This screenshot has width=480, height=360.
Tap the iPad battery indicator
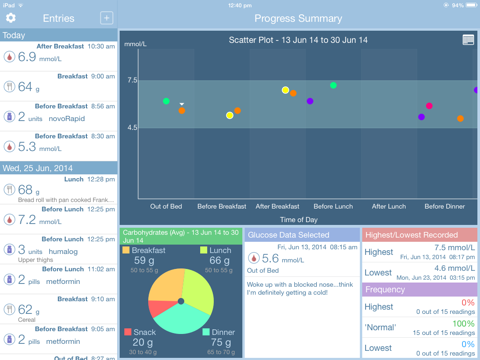click(x=472, y=5)
